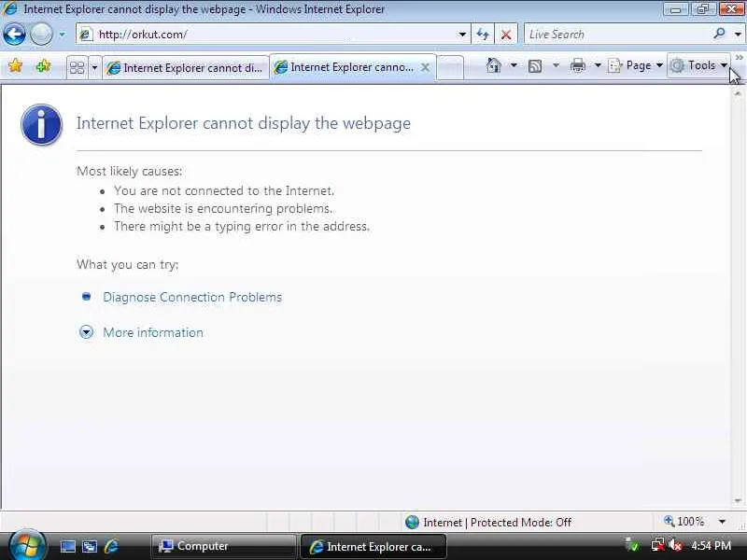Expand the More information section
Viewport: 747px width, 560px height.
tap(153, 332)
